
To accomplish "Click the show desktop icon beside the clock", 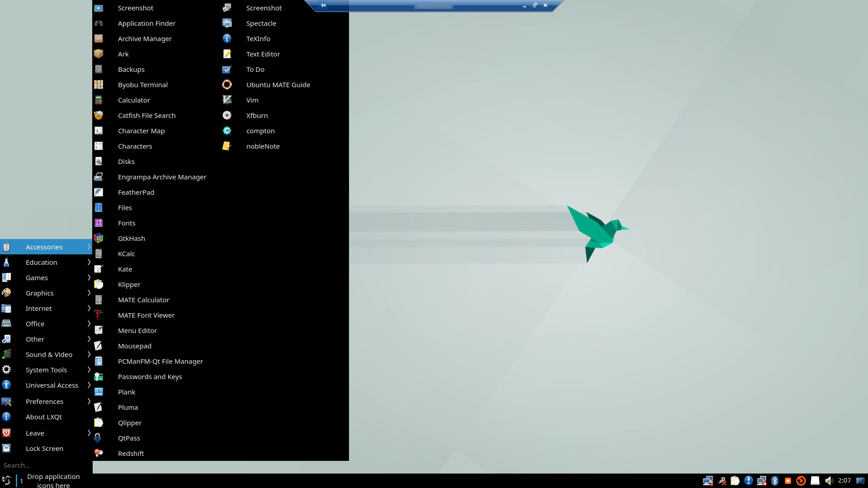I will pos(860,481).
